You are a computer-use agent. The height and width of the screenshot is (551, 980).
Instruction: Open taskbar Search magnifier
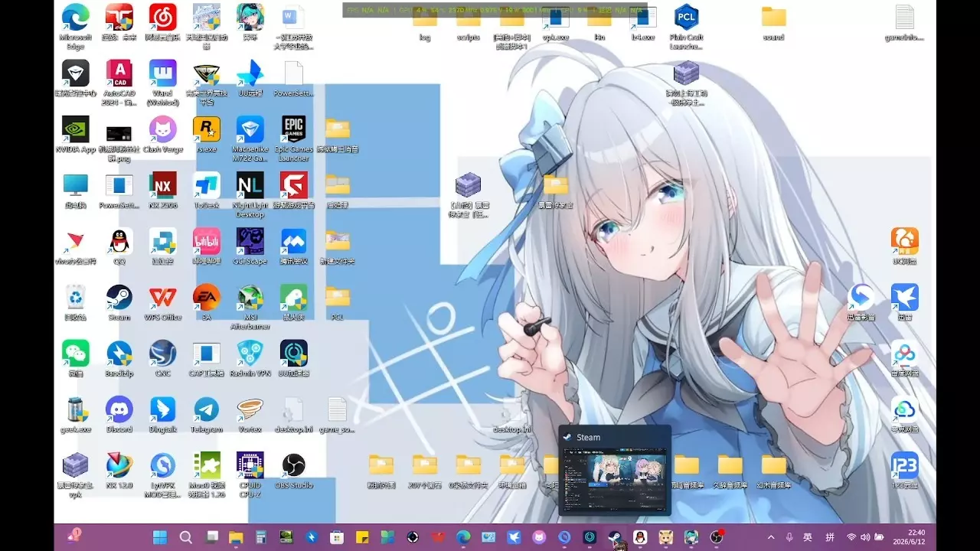tap(186, 537)
